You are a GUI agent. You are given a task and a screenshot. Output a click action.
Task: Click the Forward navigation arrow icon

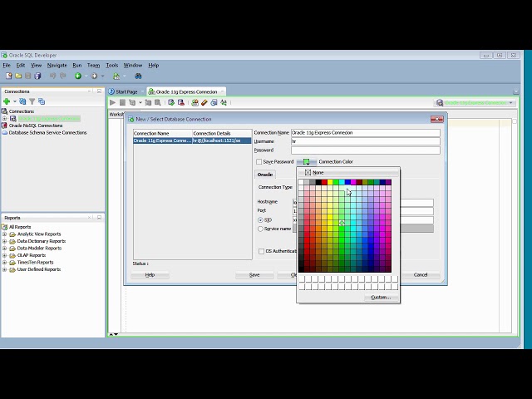[94, 76]
